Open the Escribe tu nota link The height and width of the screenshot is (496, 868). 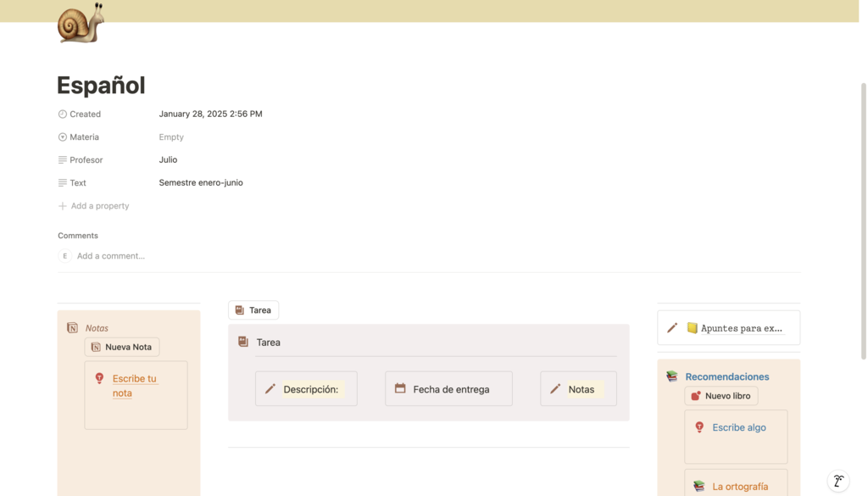click(x=135, y=386)
